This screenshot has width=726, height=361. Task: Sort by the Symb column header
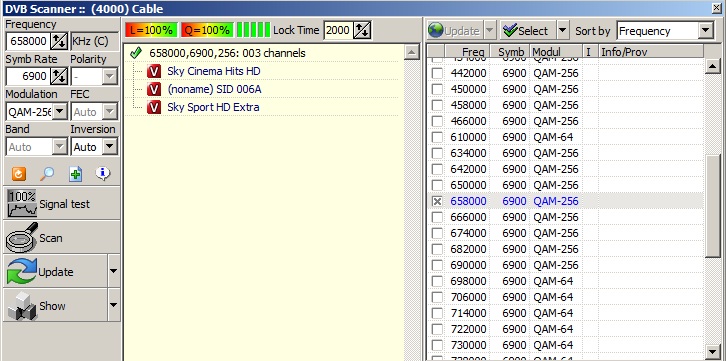click(510, 51)
